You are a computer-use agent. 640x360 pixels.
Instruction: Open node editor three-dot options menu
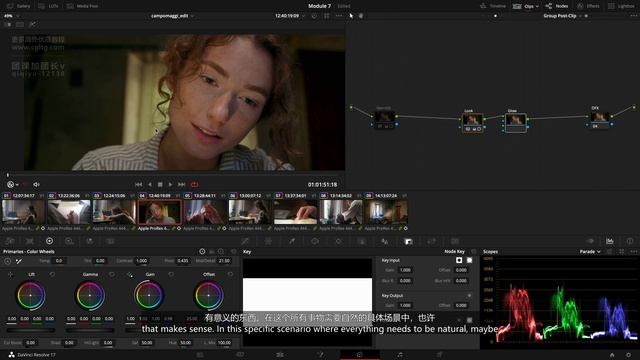click(x=633, y=16)
